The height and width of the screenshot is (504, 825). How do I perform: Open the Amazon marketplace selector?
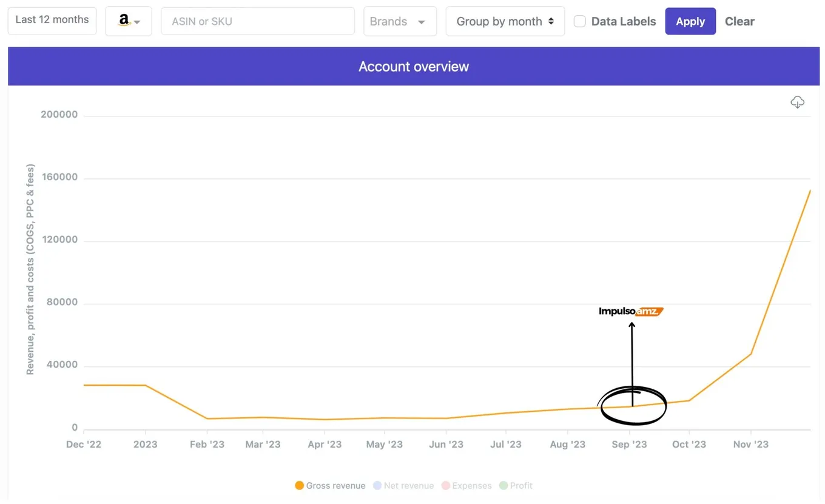(129, 21)
